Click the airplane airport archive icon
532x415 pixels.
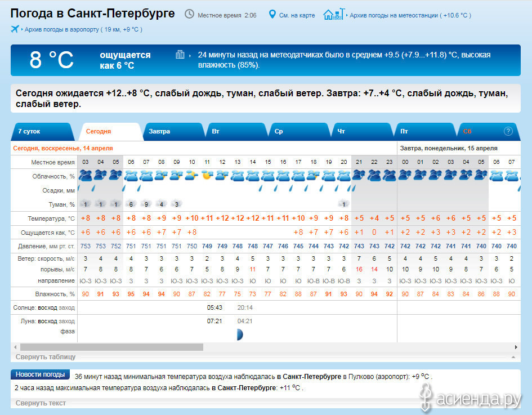(15, 29)
